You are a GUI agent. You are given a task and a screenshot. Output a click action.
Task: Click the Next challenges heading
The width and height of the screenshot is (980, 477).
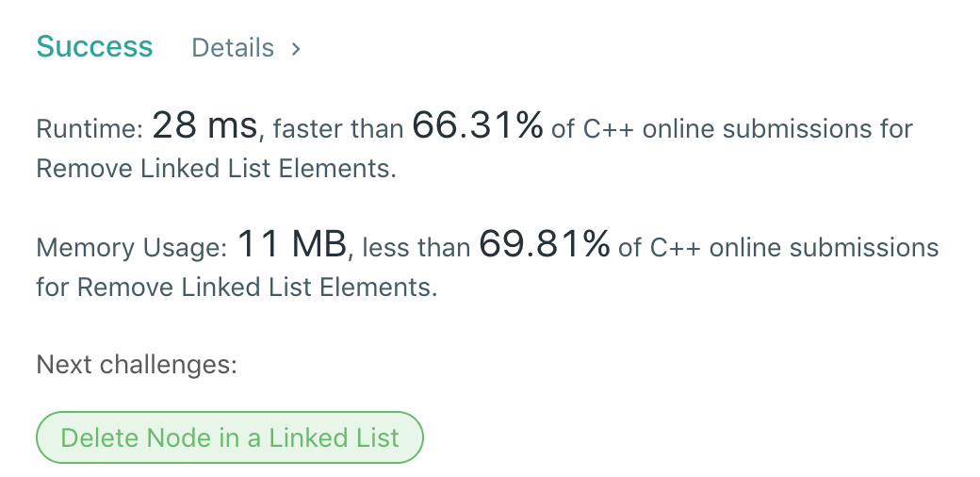tap(137, 364)
